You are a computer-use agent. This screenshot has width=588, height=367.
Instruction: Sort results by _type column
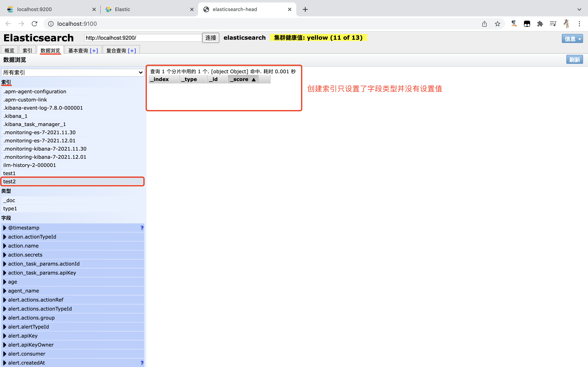(193, 79)
